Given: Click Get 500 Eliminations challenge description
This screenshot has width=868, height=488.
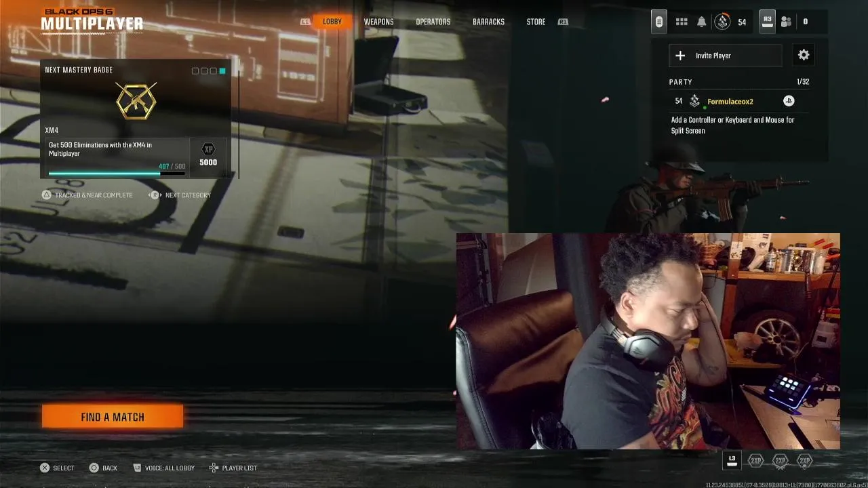Looking at the screenshot, I should pyautogui.click(x=100, y=149).
